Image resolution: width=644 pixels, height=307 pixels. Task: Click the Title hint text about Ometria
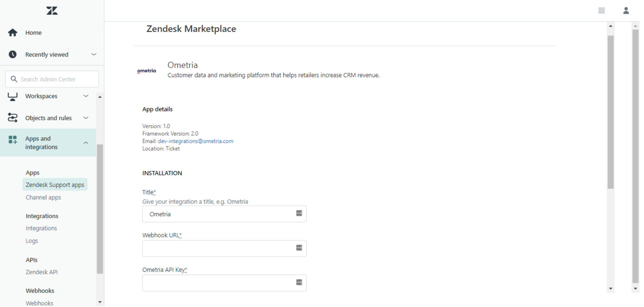click(195, 202)
